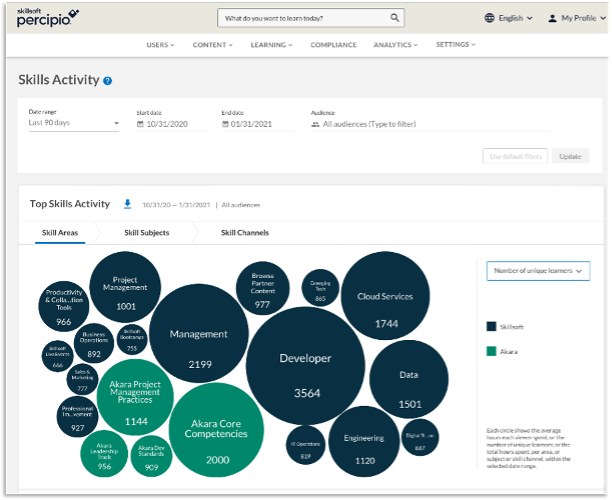This screenshot has width=612, height=500.
Task: Open the Skills Activity help icon
Action: tap(107, 81)
